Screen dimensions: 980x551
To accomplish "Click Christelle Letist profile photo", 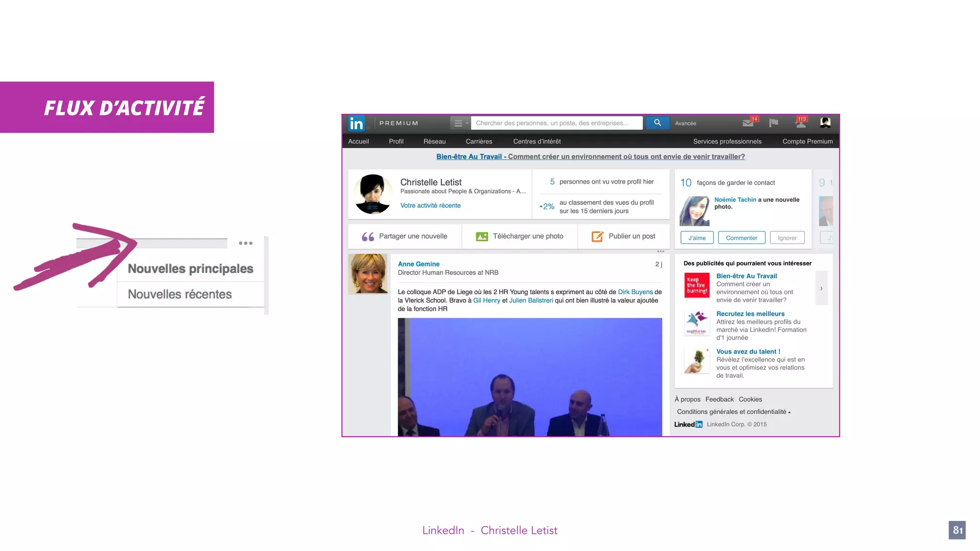I will click(373, 194).
